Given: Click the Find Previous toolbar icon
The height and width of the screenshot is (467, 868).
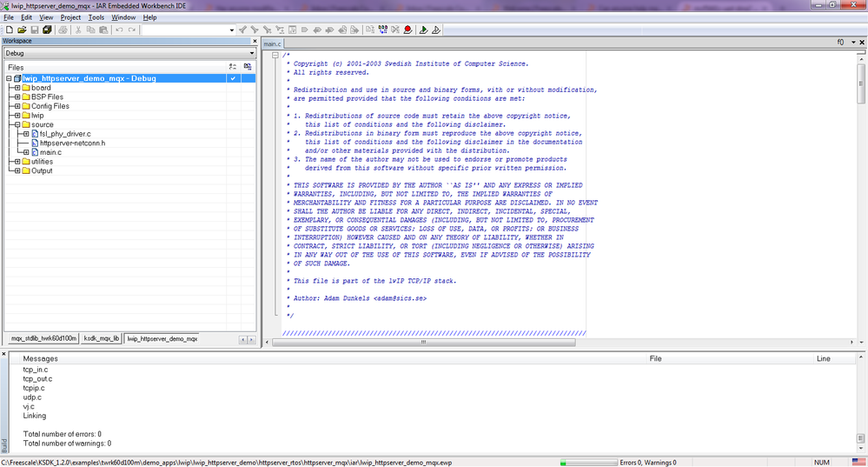Looking at the screenshot, I should pyautogui.click(x=242, y=30).
